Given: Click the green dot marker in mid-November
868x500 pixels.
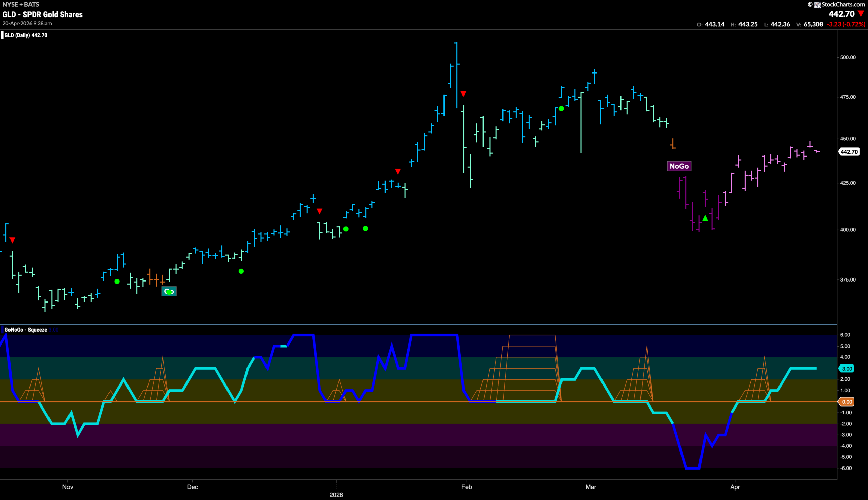Looking at the screenshot, I should [x=117, y=282].
